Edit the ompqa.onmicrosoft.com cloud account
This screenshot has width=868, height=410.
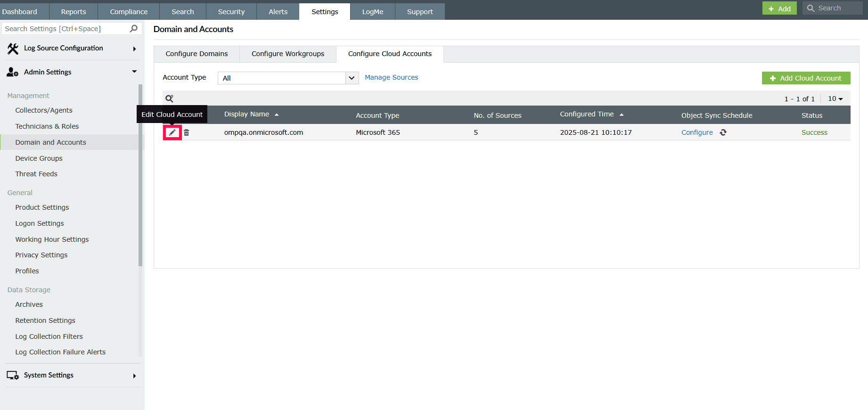172,132
